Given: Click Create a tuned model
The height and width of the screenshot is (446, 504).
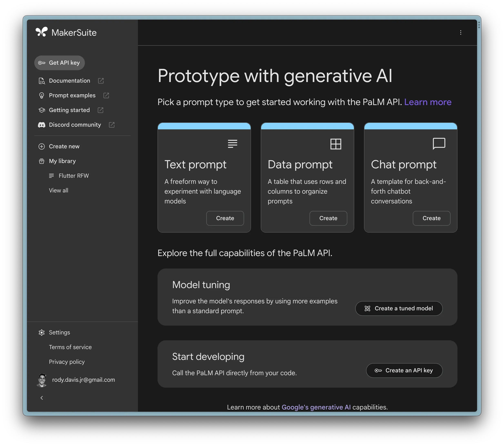Looking at the screenshot, I should click(399, 308).
